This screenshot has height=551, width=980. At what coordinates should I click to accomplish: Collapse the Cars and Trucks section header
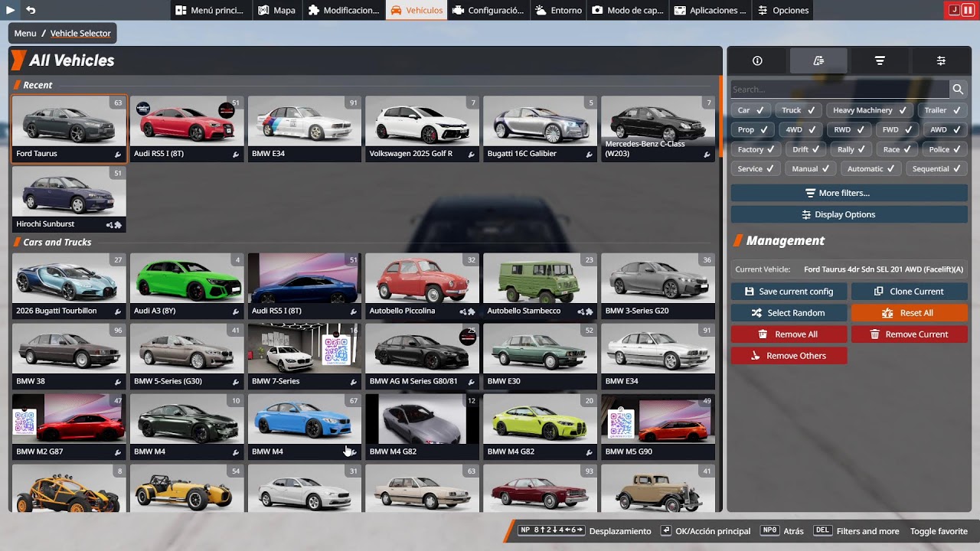click(57, 243)
